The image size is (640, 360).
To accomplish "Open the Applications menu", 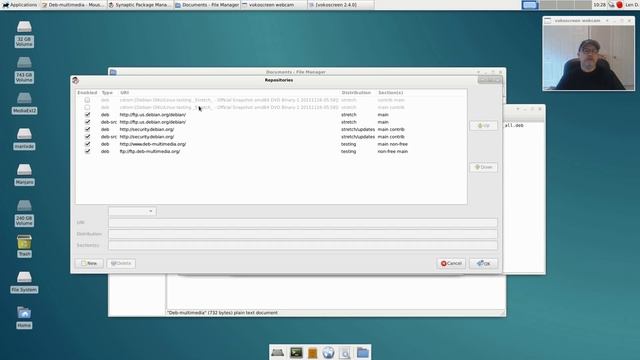I will 20,5.
